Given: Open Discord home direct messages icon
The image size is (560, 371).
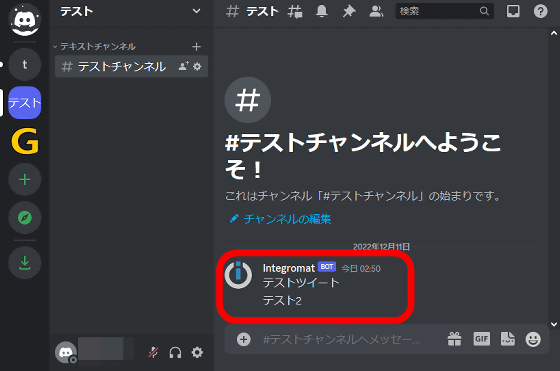Looking at the screenshot, I should click(x=25, y=20).
